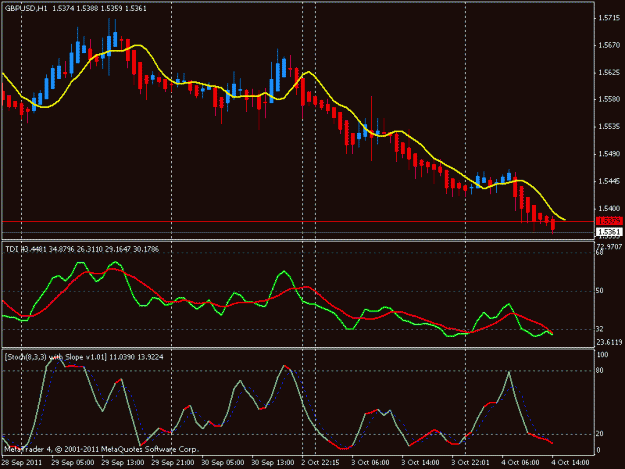Click the 29 Sep 13:00 time label
625x469 pixels.
(123, 463)
